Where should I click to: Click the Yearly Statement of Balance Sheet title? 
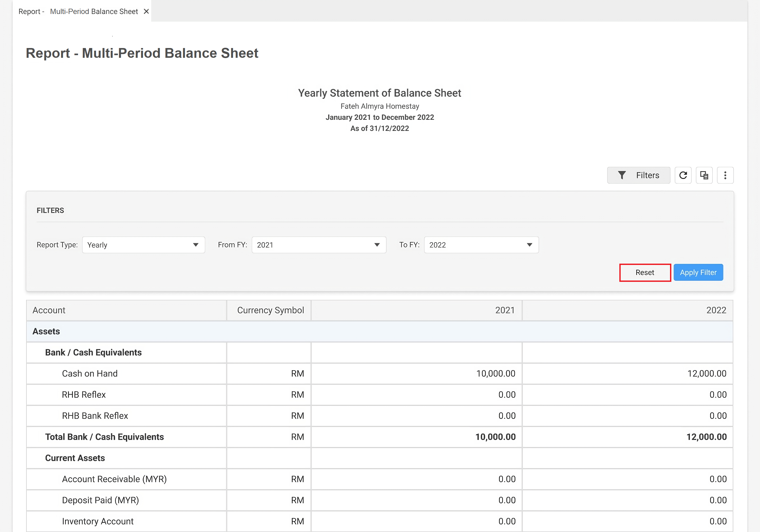tap(379, 93)
